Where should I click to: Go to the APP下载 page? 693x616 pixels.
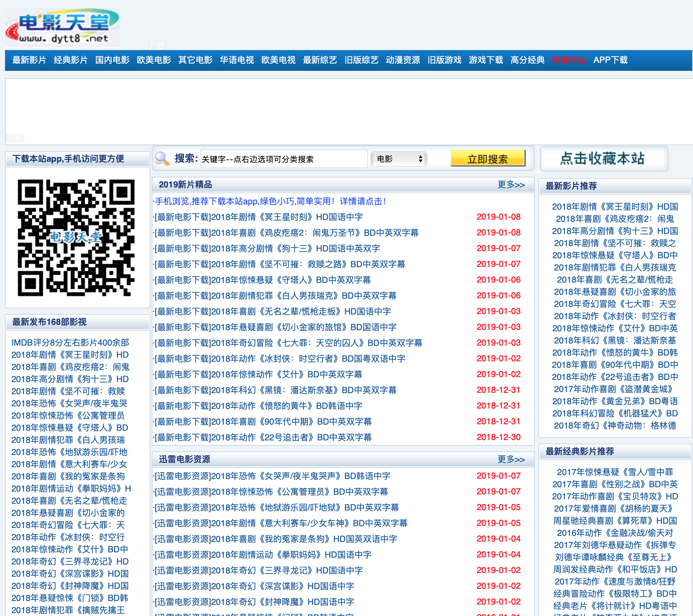point(610,60)
